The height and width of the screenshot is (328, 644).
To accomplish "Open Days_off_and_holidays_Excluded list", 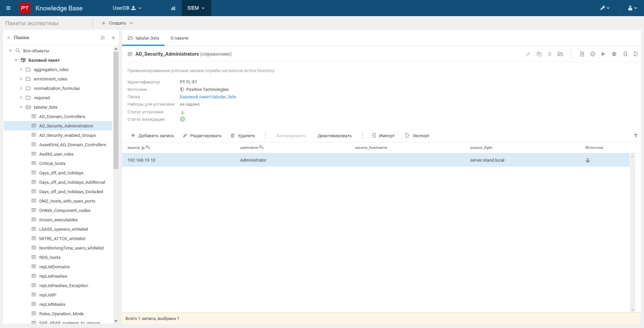I will point(71,192).
